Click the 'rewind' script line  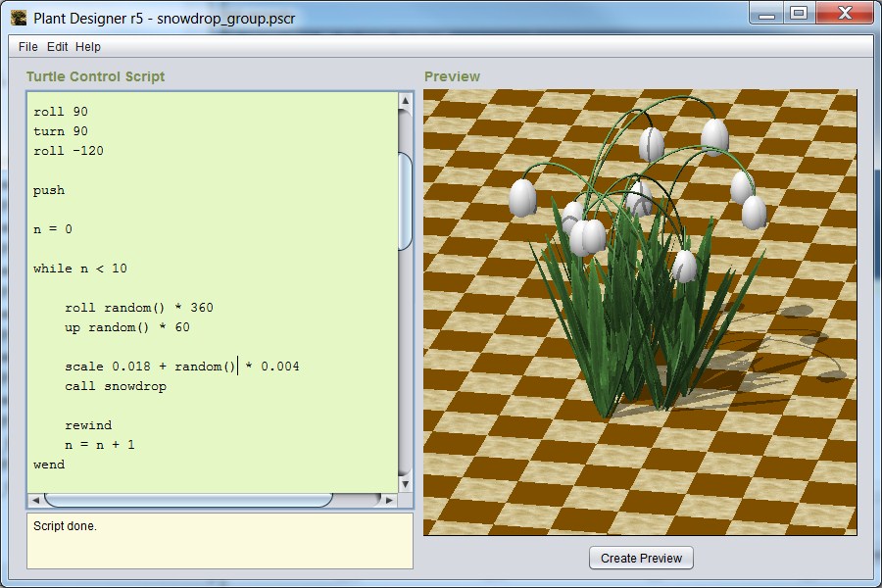[x=88, y=425]
